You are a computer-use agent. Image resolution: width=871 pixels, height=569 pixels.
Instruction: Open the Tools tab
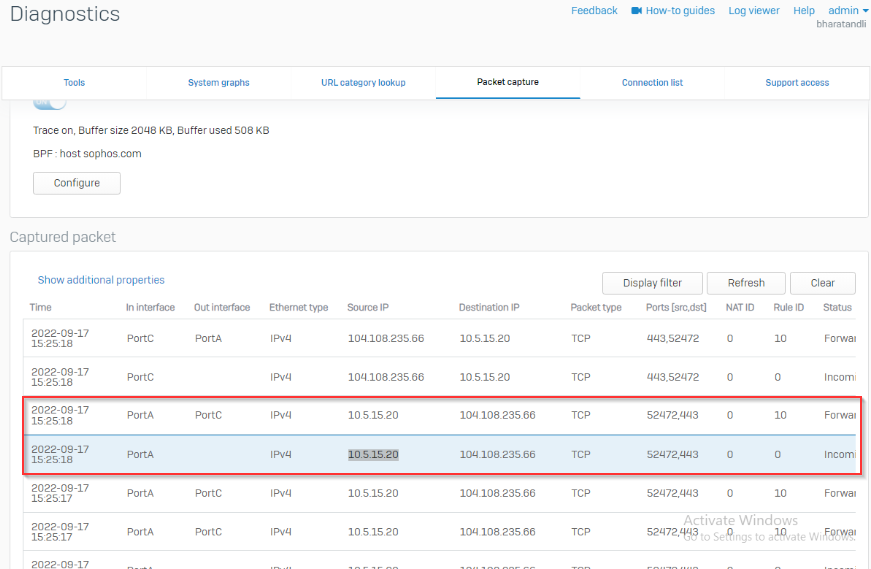(74, 83)
